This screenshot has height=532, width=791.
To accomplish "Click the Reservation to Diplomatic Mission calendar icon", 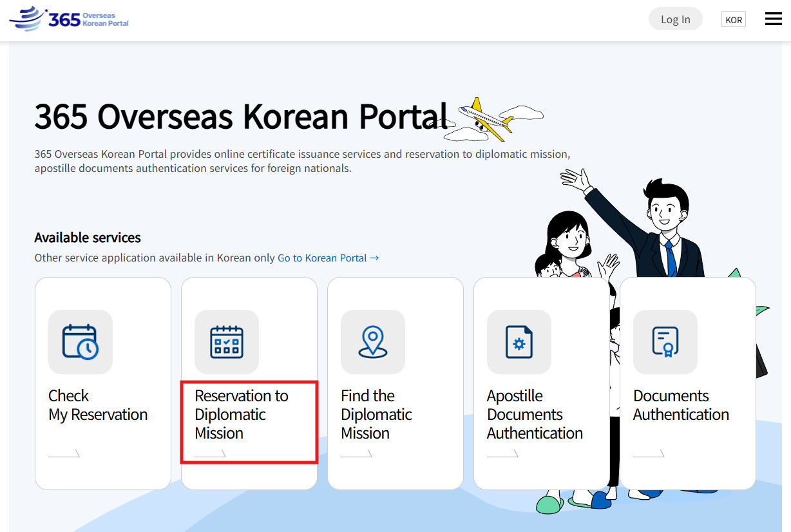I will pyautogui.click(x=227, y=342).
